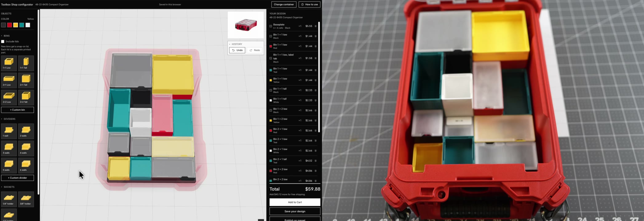This screenshot has height=221, width=644.
Task: Click the design list scrollbar
Action: click(x=319, y=77)
